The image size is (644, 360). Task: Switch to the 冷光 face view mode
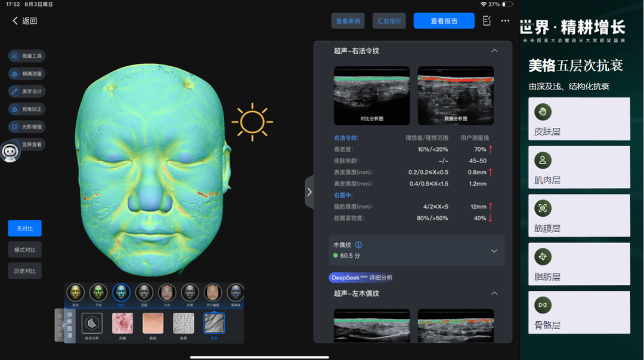[x=167, y=292]
